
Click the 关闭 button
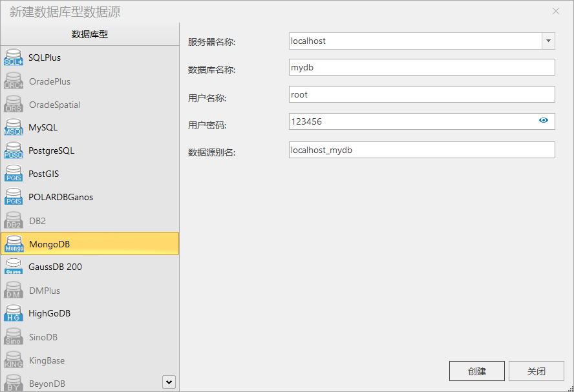(537, 371)
